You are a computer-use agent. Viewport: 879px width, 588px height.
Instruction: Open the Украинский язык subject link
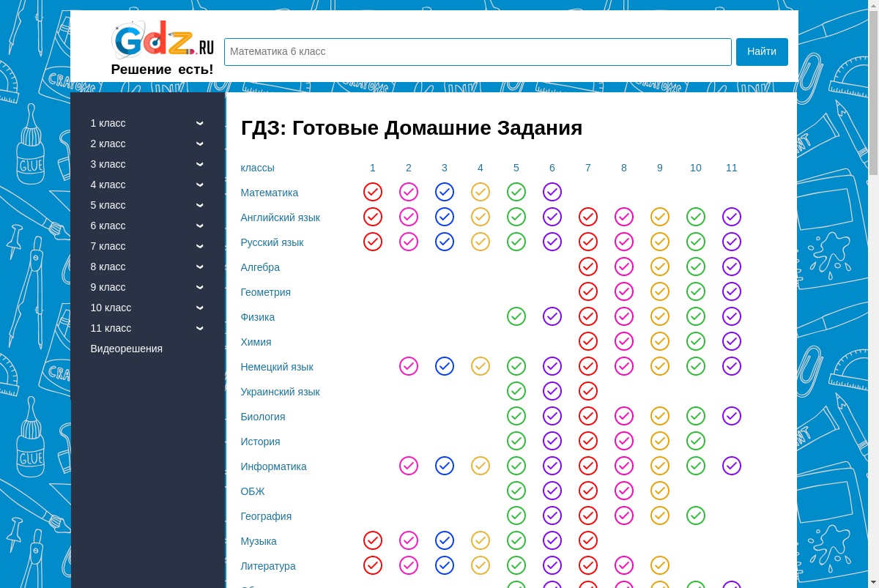(x=281, y=392)
